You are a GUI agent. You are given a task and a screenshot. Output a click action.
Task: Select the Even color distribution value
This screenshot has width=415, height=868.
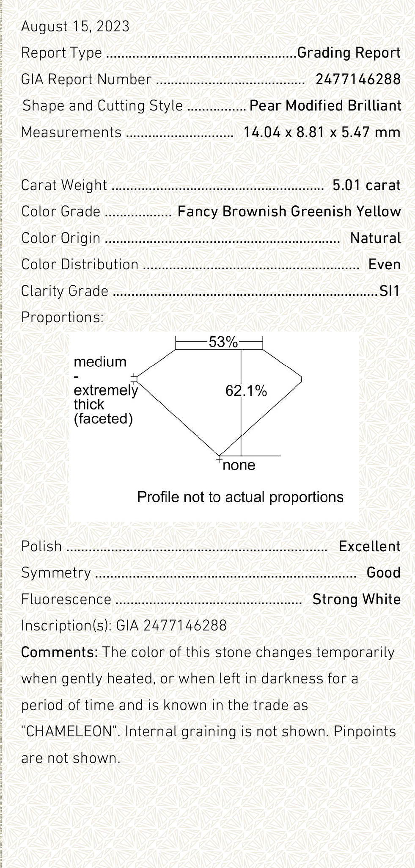coord(384,264)
